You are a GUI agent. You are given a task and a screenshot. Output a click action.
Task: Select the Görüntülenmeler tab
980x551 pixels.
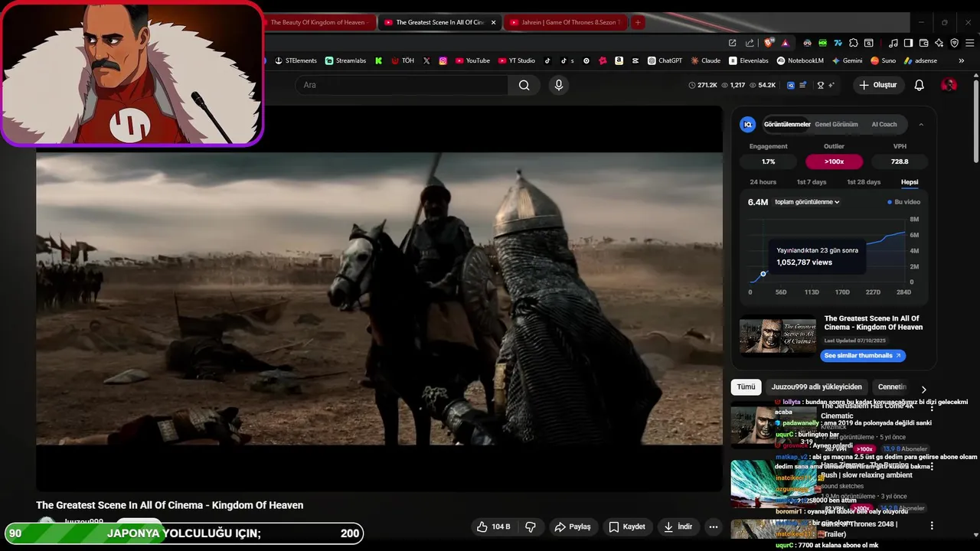pos(787,124)
